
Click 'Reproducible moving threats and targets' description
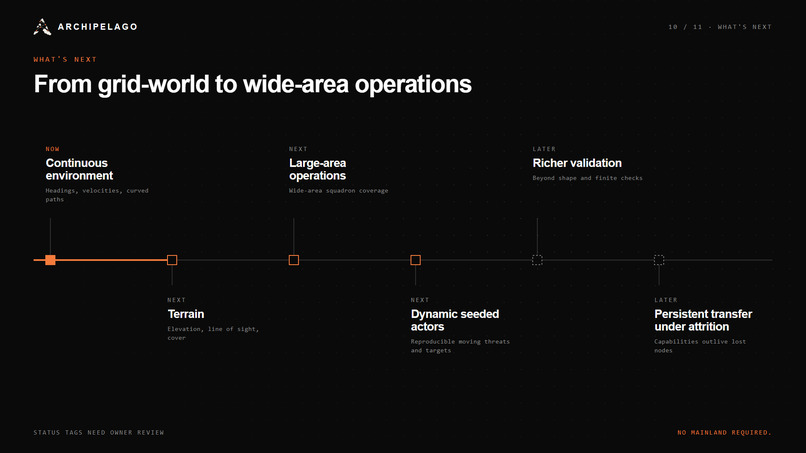tap(460, 346)
